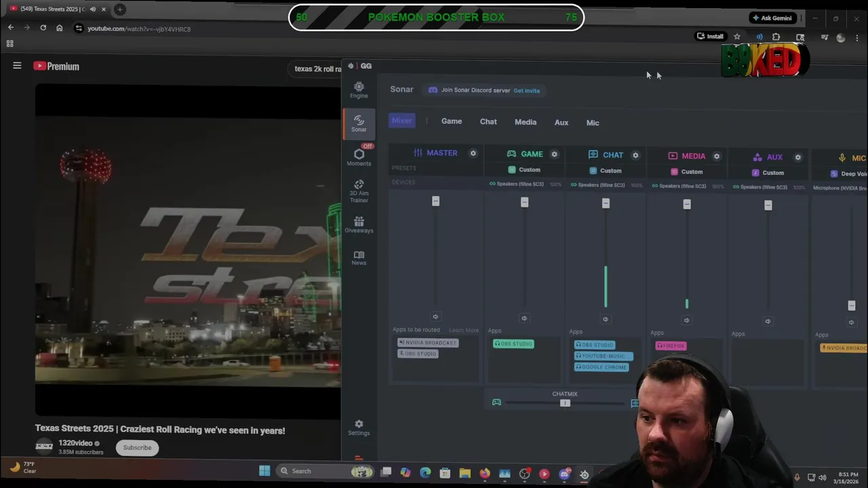
Task: Switch to the Aux tab
Action: 561,123
